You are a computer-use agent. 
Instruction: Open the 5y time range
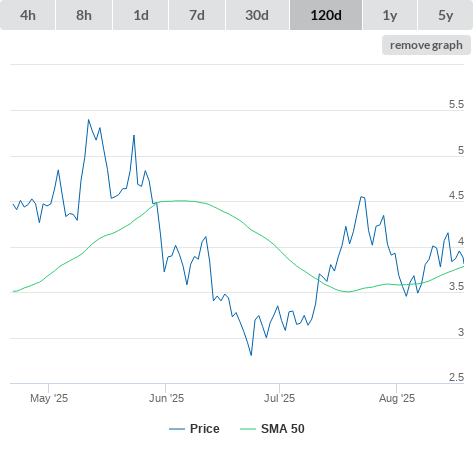pos(445,15)
